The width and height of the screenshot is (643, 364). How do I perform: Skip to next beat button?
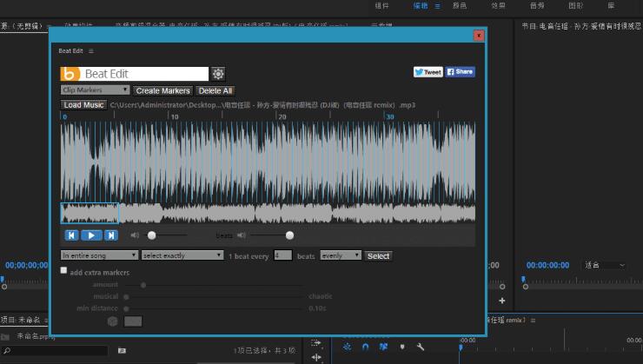click(x=110, y=235)
